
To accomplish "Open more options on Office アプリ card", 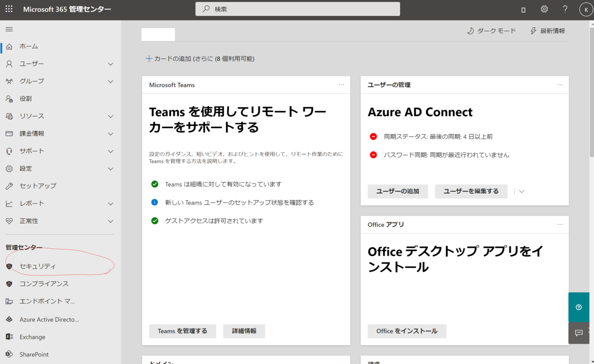I will tap(560, 225).
